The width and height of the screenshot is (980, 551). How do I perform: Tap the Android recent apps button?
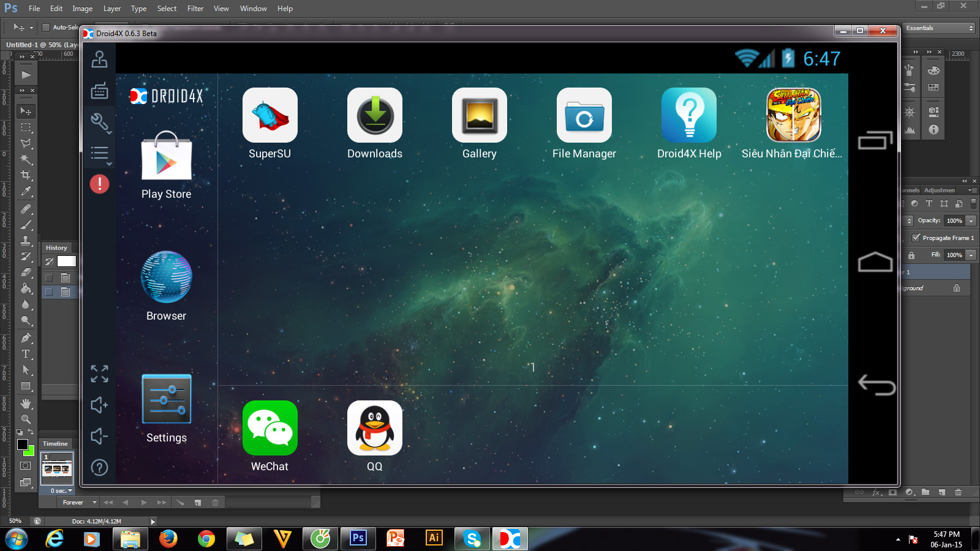[875, 140]
